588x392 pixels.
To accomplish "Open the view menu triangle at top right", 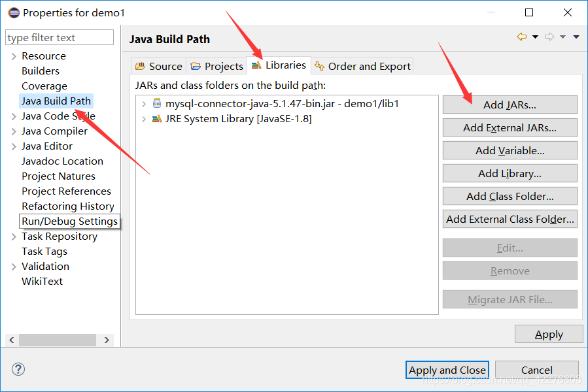I will pos(576,37).
